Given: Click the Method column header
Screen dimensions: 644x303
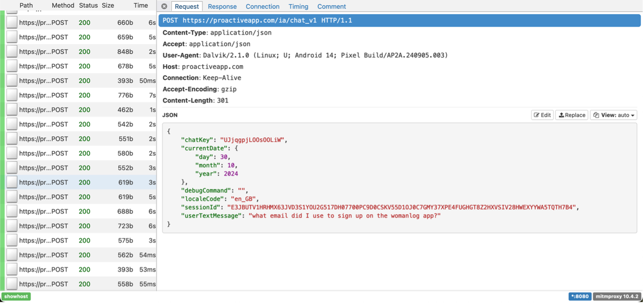Looking at the screenshot, I should [63, 6].
